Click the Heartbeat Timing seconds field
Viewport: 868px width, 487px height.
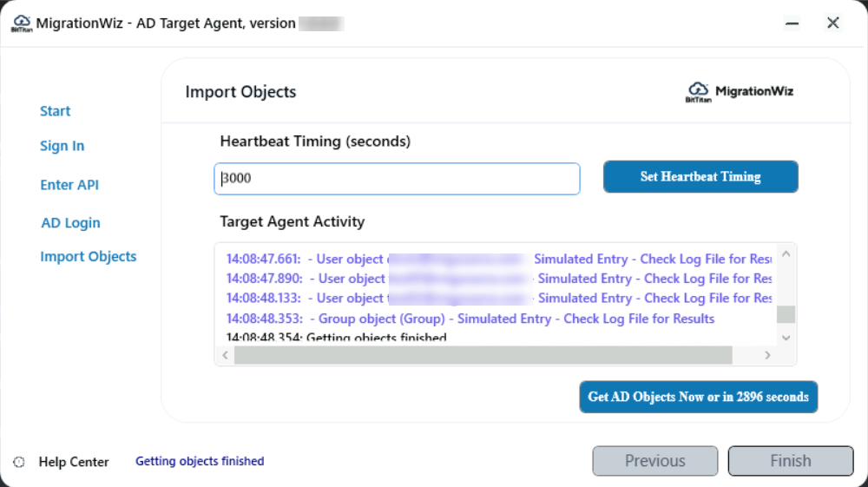[397, 179]
